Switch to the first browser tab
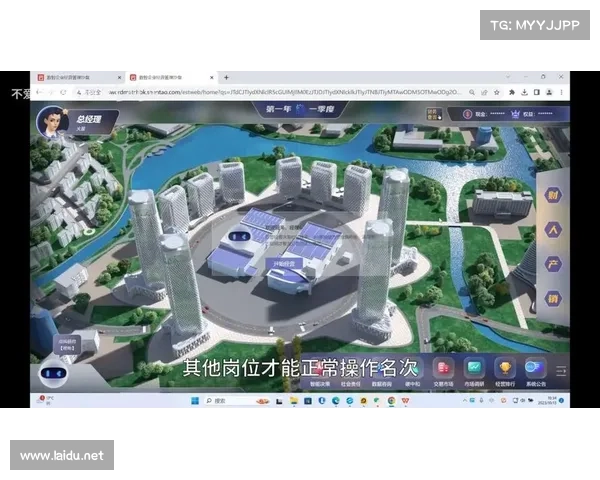 pos(76,77)
